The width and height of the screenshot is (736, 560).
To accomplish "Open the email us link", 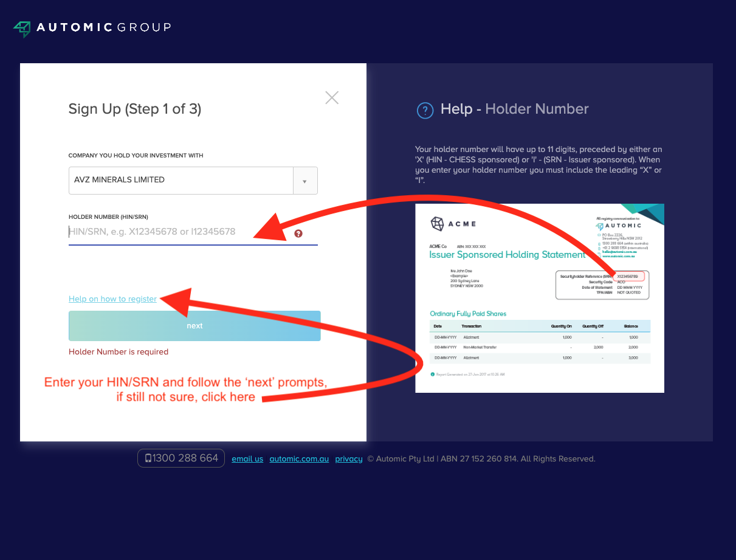I will point(247,459).
